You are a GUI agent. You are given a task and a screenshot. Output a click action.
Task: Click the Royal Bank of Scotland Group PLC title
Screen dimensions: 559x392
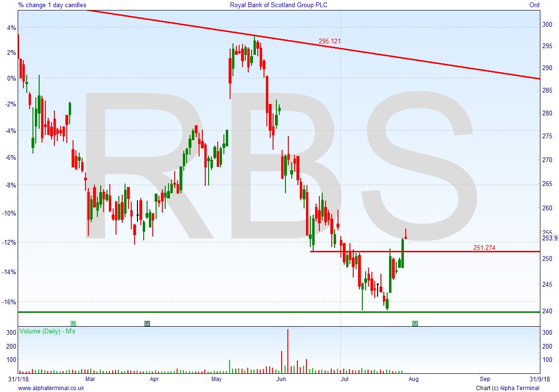(x=278, y=5)
